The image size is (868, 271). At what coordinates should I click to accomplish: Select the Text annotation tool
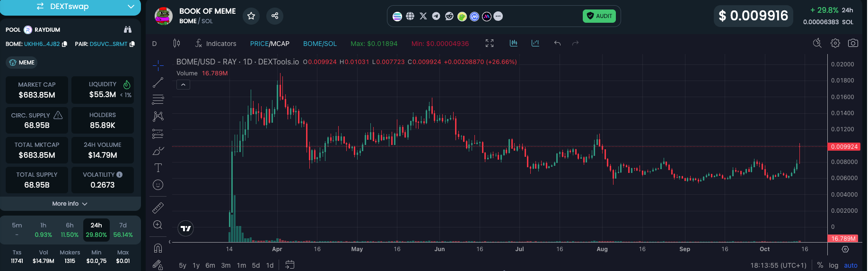(158, 168)
